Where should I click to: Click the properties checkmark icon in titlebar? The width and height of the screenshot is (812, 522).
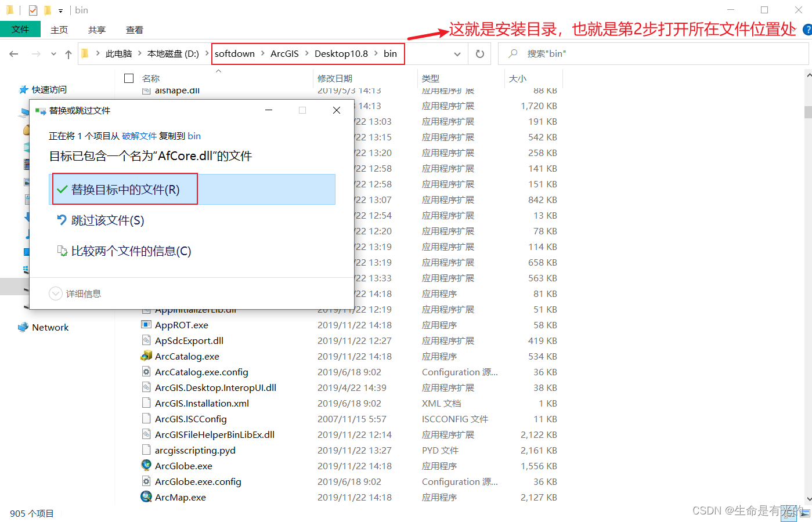[x=33, y=10]
